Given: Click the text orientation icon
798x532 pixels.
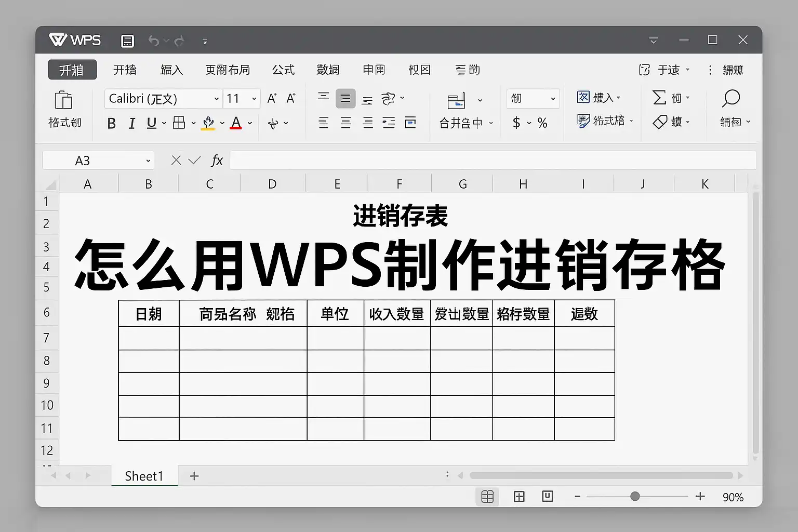Looking at the screenshot, I should (388, 99).
